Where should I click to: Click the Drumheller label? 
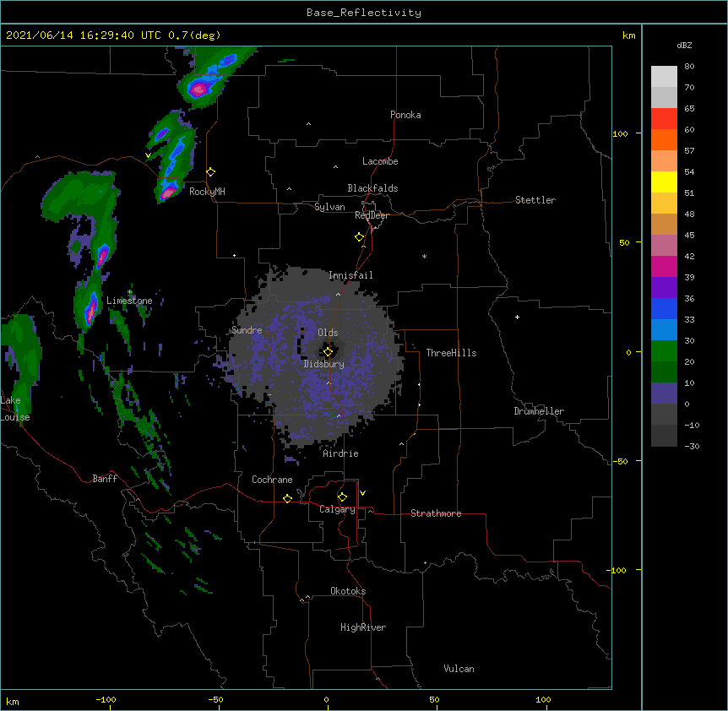pyautogui.click(x=539, y=411)
